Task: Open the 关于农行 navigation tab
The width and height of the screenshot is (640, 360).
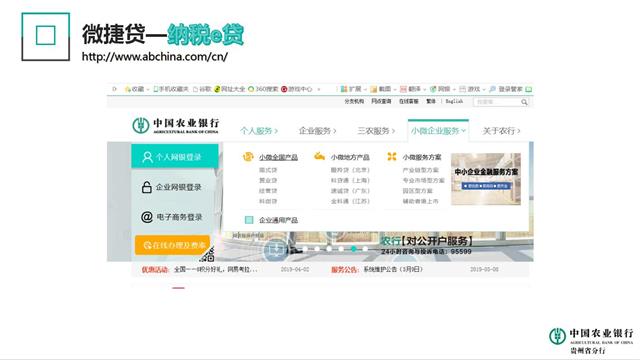Action: tap(501, 131)
